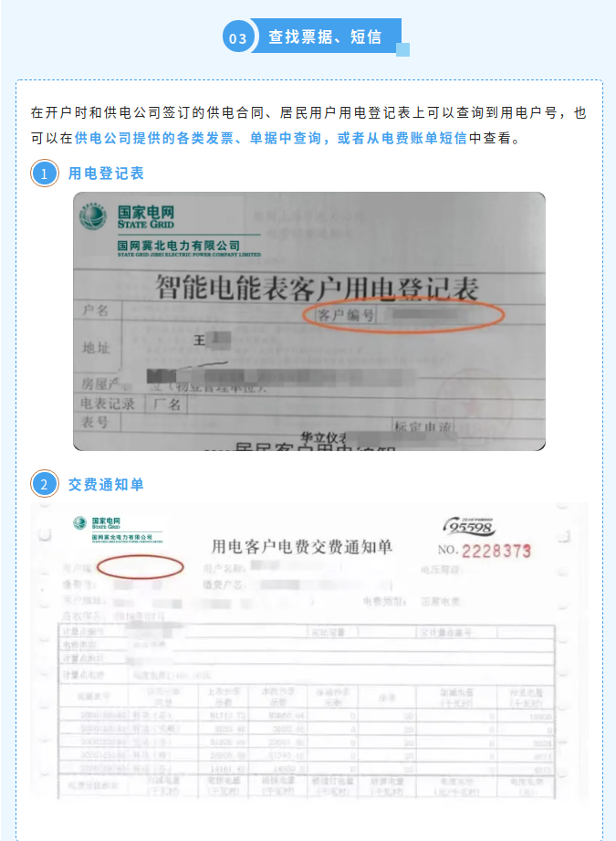
Task: Open the 智能电能表客户用电登记表 photo
Action: click(x=309, y=321)
